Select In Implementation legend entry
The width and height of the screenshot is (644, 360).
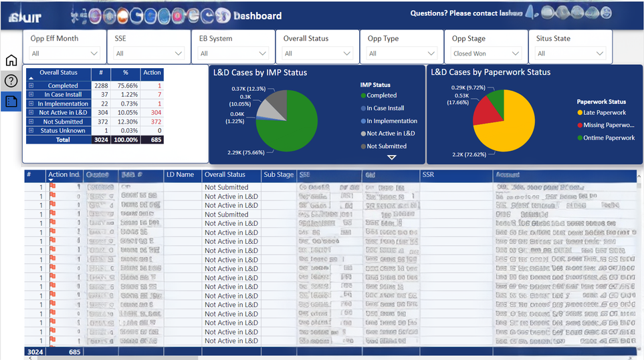(389, 121)
